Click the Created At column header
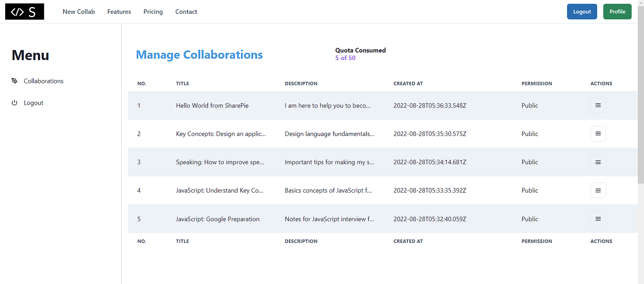This screenshot has height=284, width=644. (408, 84)
